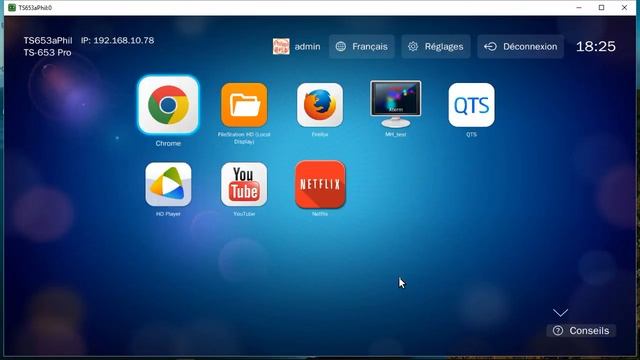The image size is (640, 360).
Task: Maximize the TS653aPhil window
Action: pyautogui.click(x=601, y=8)
